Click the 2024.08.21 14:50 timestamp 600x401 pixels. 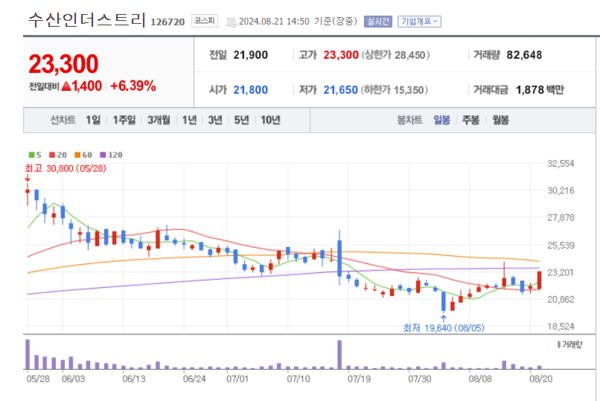pyautogui.click(x=274, y=21)
